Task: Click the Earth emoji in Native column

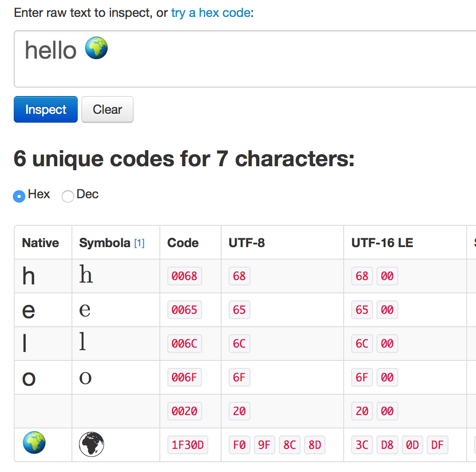Action: click(x=34, y=442)
